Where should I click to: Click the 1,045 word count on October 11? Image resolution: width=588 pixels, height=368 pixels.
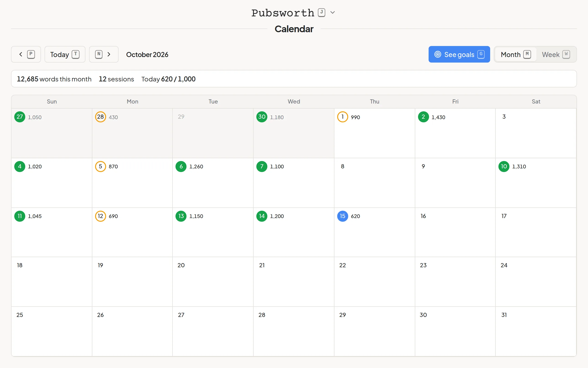35,216
